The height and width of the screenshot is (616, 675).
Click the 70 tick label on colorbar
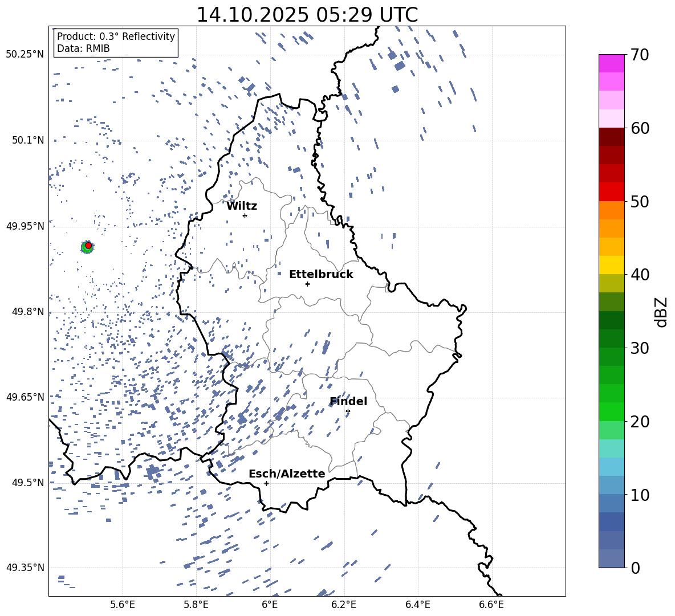(642, 55)
